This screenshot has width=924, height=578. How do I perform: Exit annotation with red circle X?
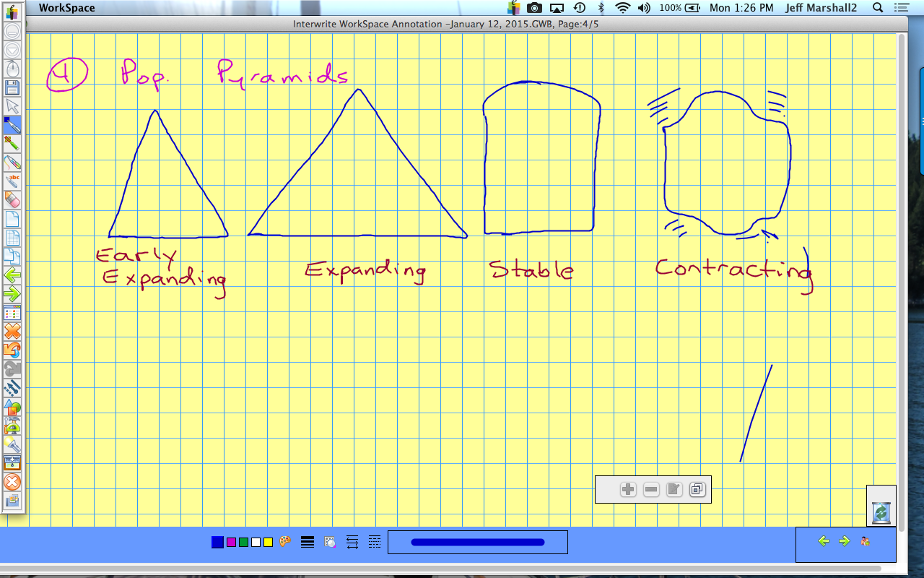pos(12,482)
